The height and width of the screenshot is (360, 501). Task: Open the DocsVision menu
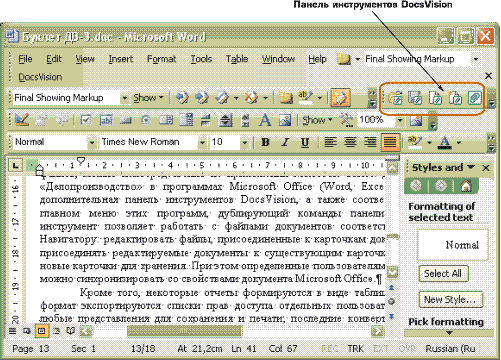[40, 77]
